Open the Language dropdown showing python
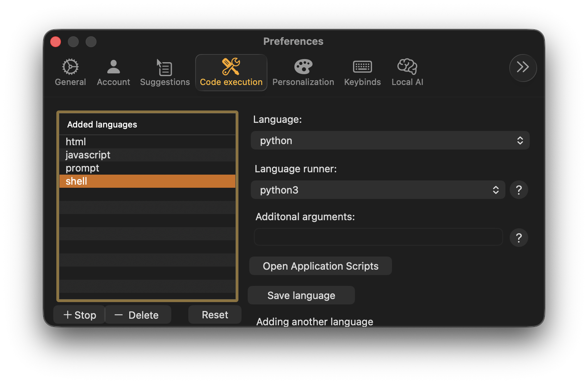Image resolution: width=588 pixels, height=384 pixels. (390, 140)
